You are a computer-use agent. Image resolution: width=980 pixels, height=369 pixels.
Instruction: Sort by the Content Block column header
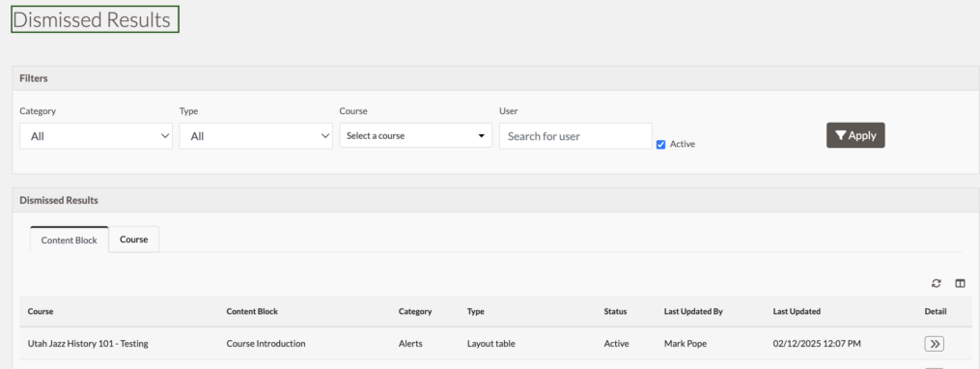pyautogui.click(x=252, y=311)
